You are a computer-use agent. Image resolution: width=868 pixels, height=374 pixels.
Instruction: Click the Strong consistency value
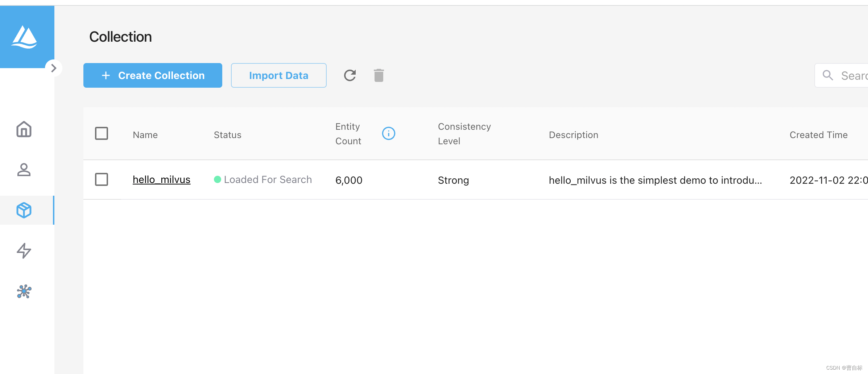pyautogui.click(x=454, y=180)
